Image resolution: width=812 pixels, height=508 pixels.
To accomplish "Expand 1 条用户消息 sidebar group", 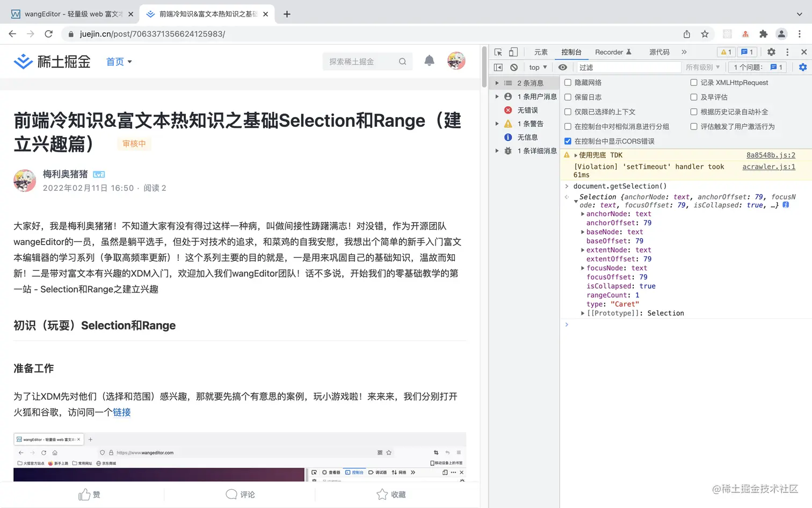I will point(497,97).
